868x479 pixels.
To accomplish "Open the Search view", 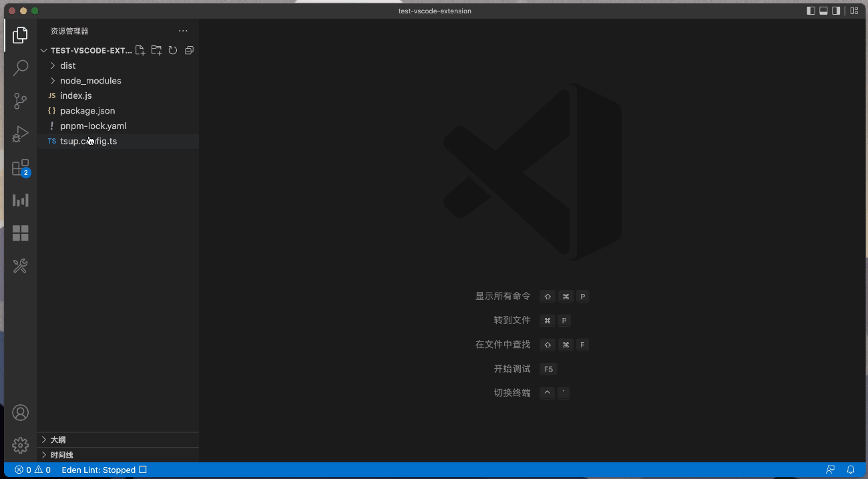I will pyautogui.click(x=21, y=67).
